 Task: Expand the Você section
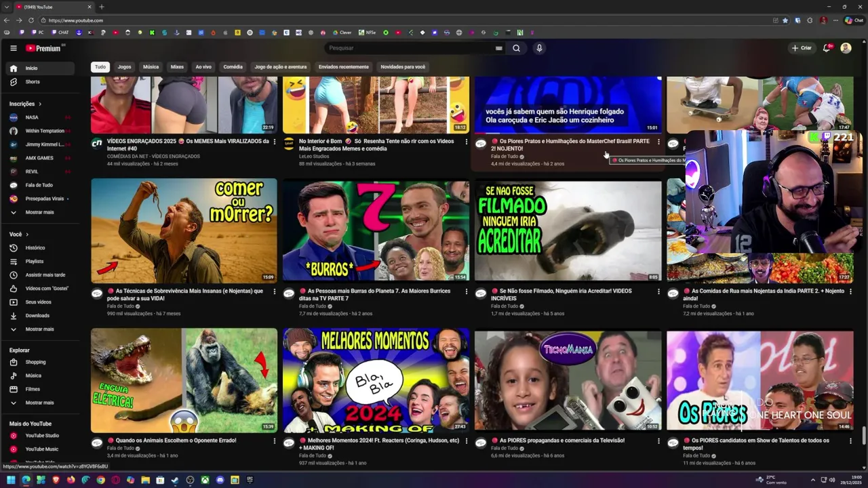tap(18, 234)
